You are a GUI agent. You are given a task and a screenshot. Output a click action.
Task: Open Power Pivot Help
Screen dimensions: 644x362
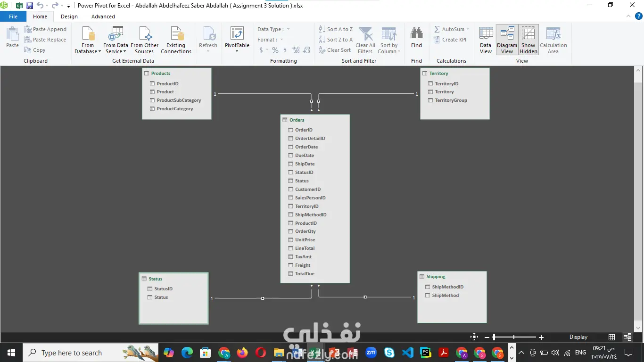pyautogui.click(x=640, y=16)
